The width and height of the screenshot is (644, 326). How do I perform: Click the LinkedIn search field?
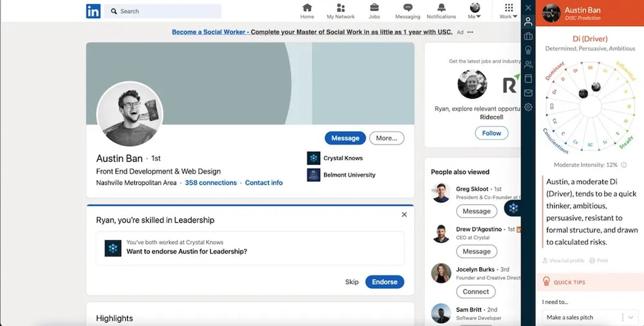point(163,11)
